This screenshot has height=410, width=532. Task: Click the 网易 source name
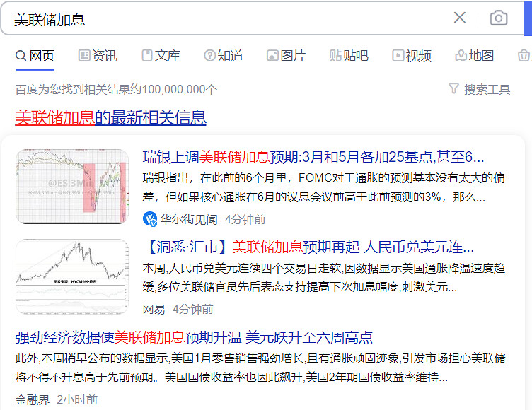point(154,310)
